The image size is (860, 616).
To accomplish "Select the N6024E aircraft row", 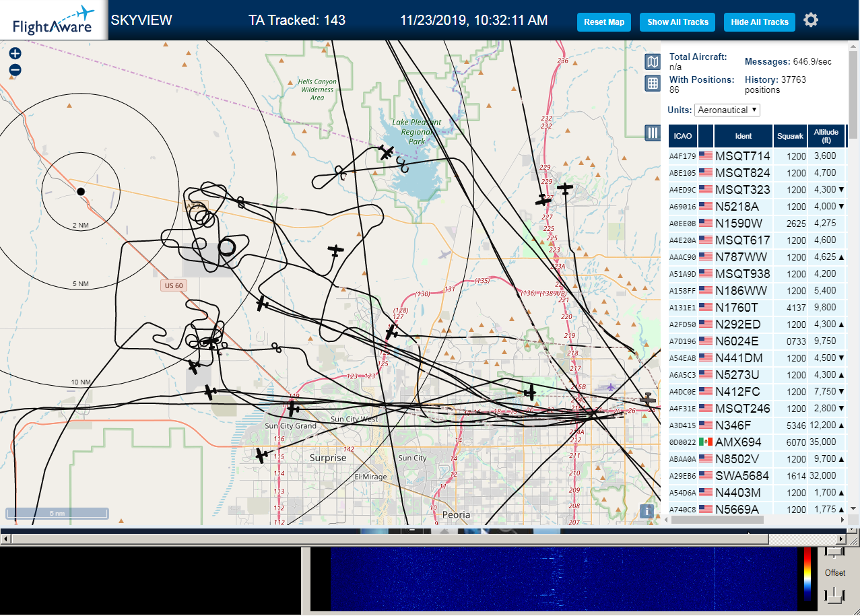I will [757, 341].
